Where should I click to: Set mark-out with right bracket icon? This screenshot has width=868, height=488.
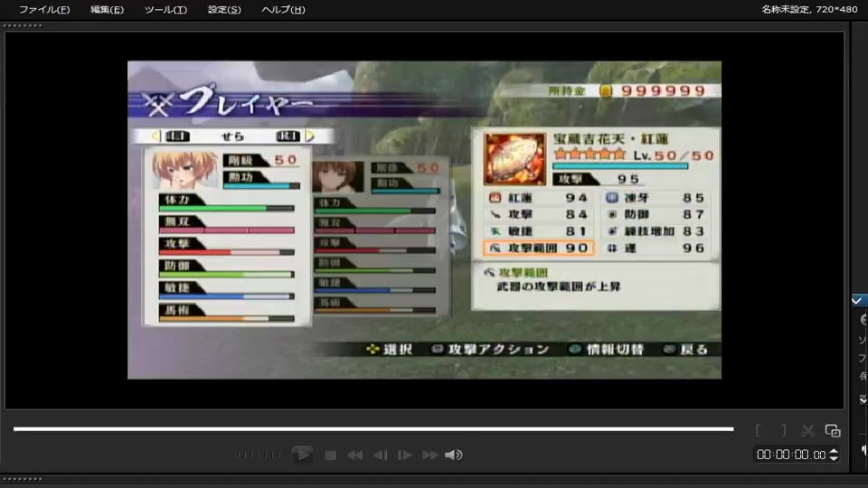click(x=783, y=430)
